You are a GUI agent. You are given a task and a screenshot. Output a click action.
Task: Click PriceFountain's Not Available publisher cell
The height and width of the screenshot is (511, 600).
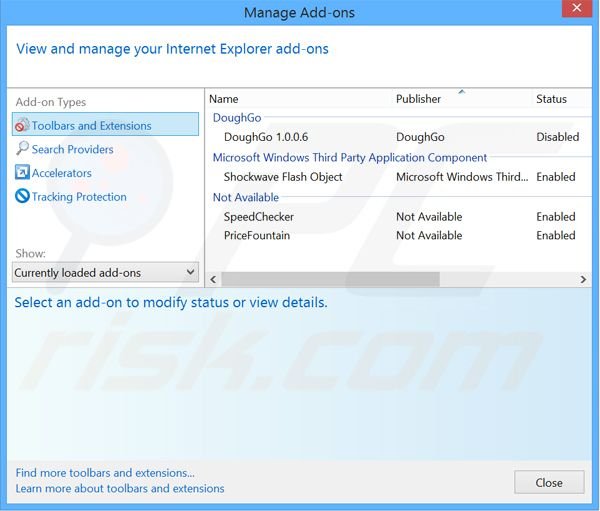click(x=429, y=235)
